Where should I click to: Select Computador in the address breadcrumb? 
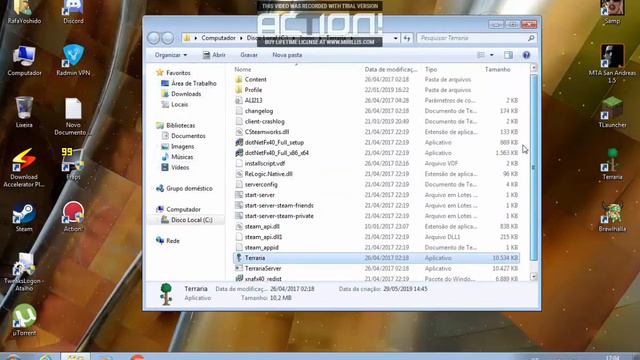(x=218, y=38)
